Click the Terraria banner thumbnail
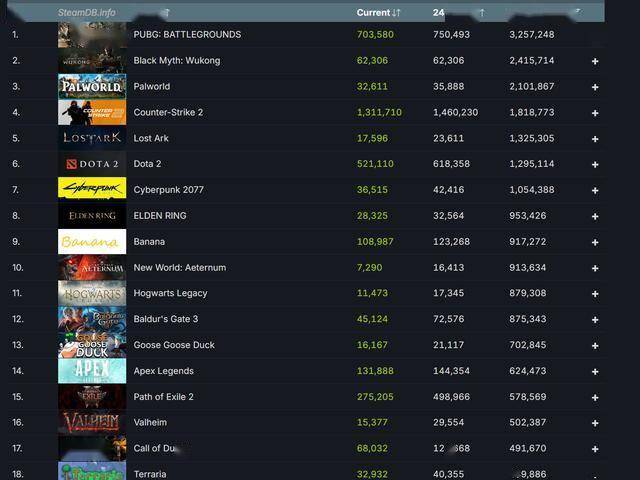This screenshot has height=480, width=640. point(92,471)
